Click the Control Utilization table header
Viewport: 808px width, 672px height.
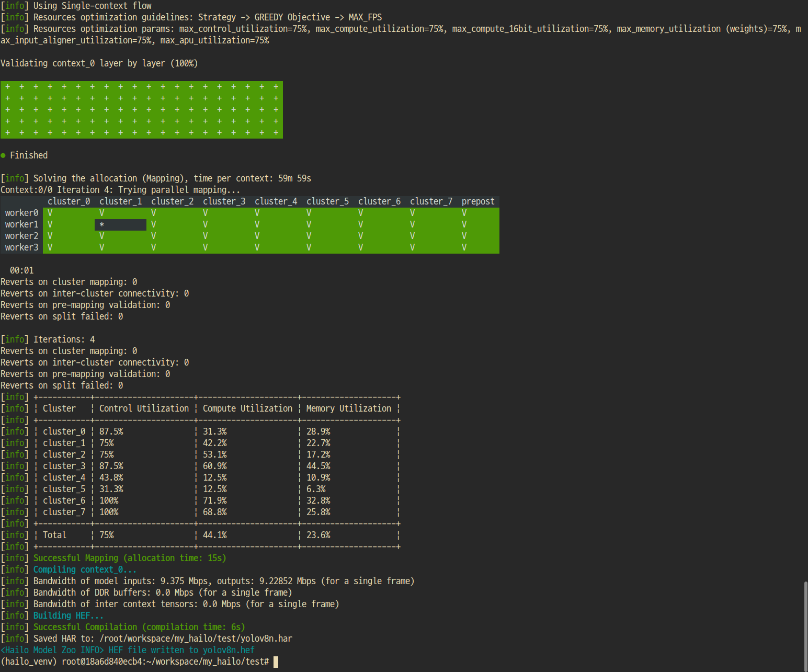click(x=144, y=408)
